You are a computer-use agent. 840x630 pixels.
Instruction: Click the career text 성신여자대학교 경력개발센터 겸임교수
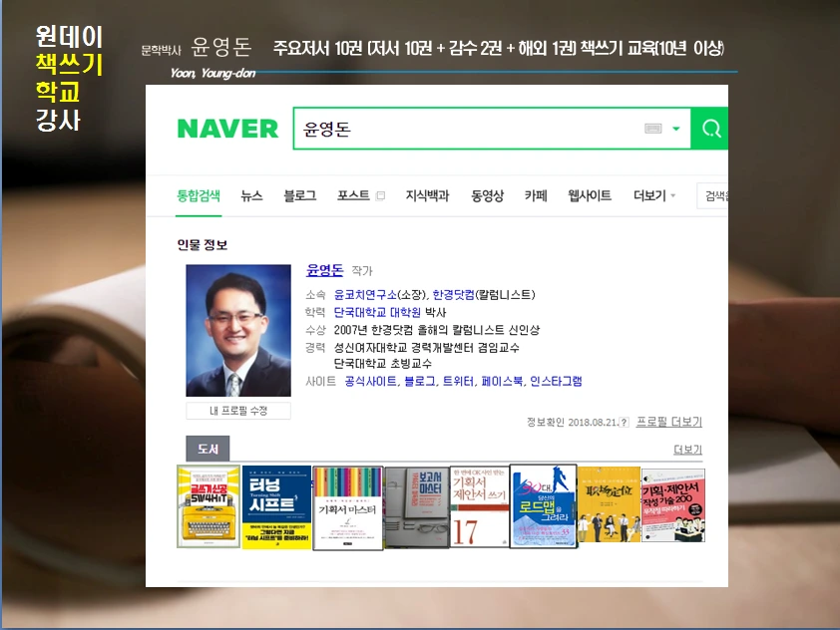[x=426, y=348]
